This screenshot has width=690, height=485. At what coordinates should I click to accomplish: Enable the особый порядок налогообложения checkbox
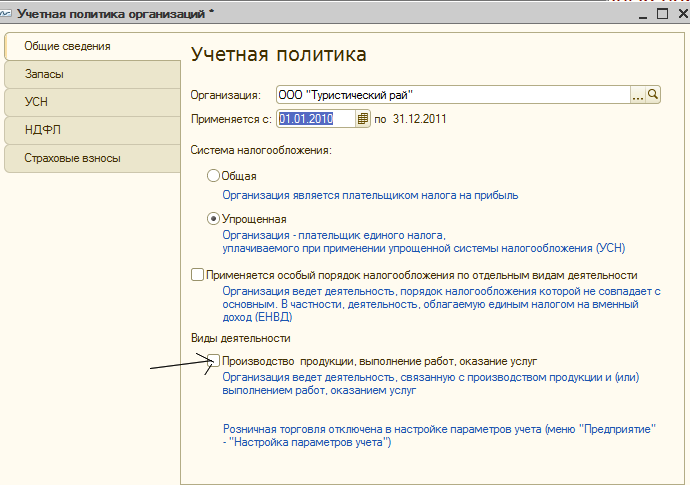(x=197, y=275)
